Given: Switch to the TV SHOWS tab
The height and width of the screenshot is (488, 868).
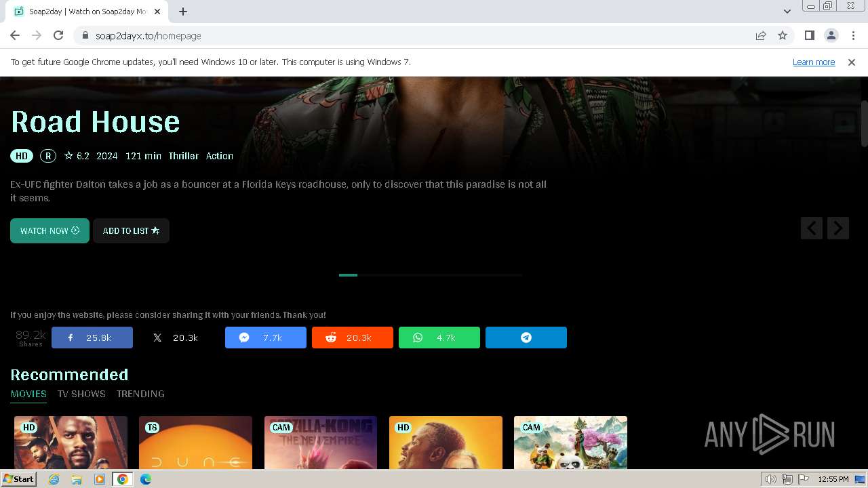Looking at the screenshot, I should 81,394.
